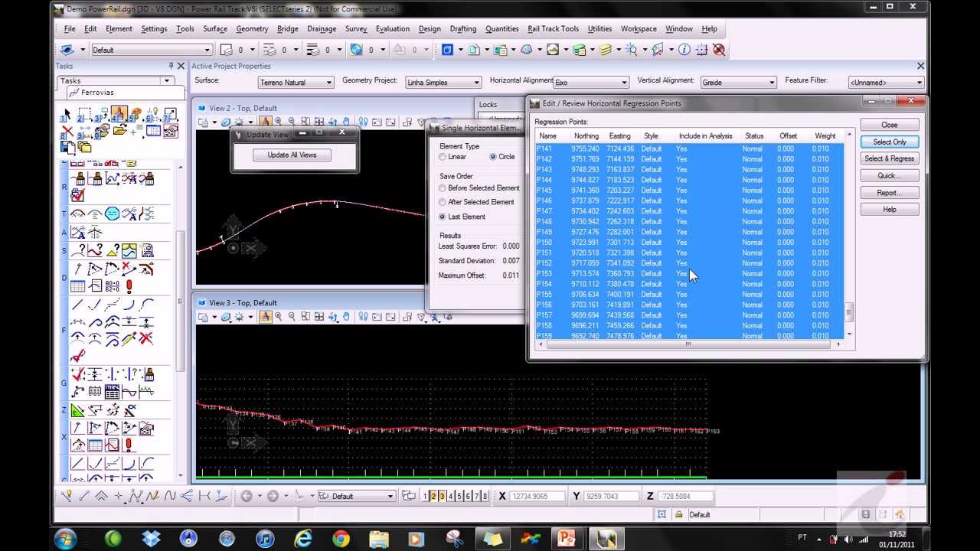Viewport: 980px width, 551px height.
Task: Open PowerPoint from the Windows taskbar
Action: (x=567, y=539)
